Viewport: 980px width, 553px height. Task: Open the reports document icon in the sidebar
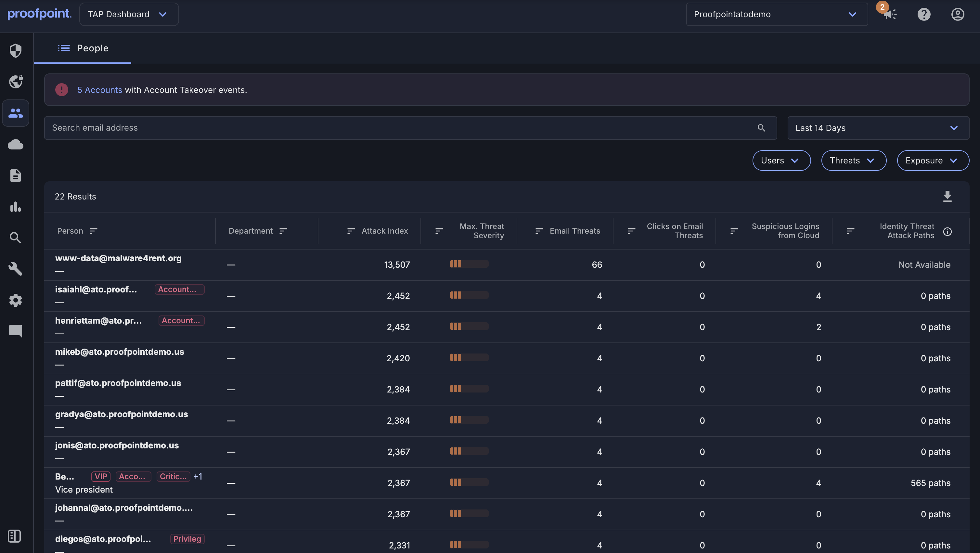pos(16,175)
